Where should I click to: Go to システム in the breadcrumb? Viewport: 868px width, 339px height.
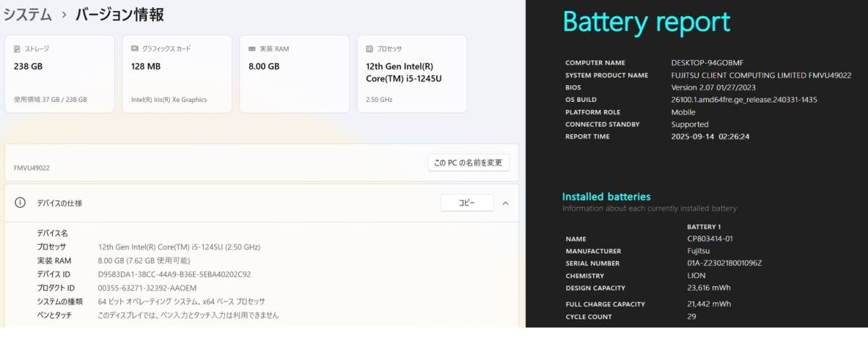pyautogui.click(x=27, y=14)
